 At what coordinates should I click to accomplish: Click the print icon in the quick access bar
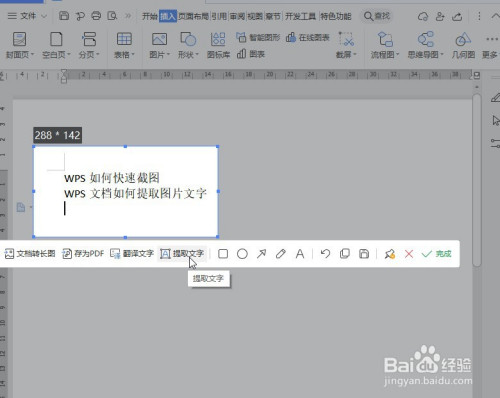(96, 16)
